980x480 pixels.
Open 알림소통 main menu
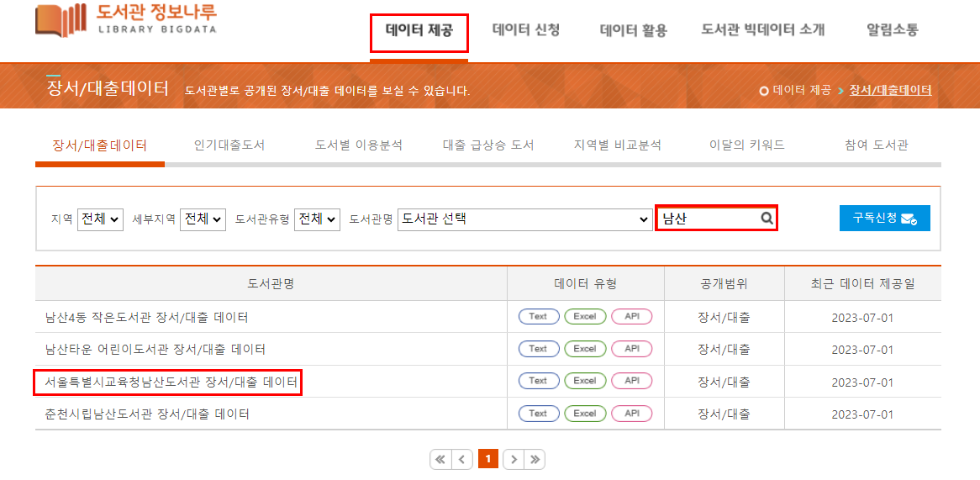893,30
